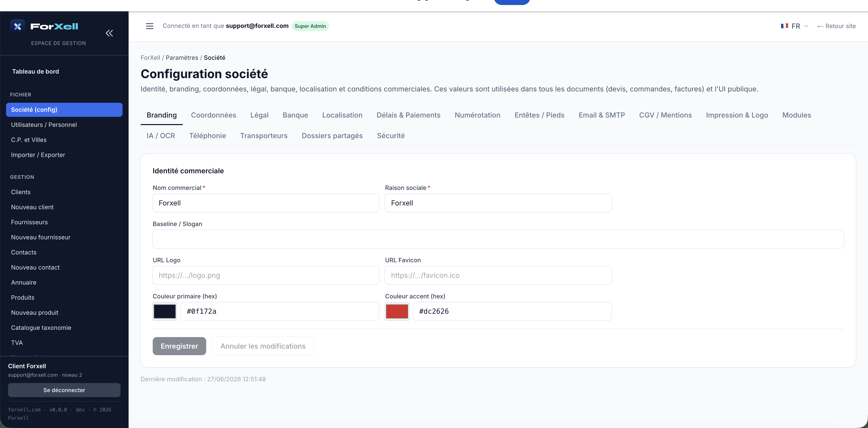Screen dimensions: 868x428
Task: Switch to Coordonnées tab
Action: coord(214,115)
